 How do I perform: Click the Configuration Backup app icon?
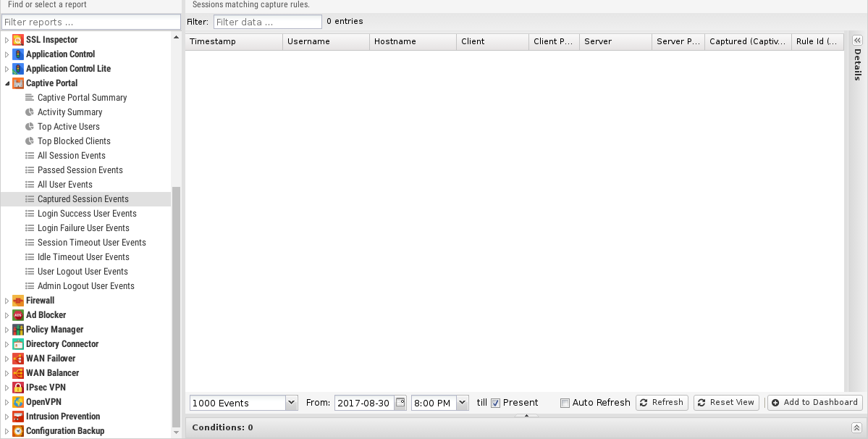click(x=17, y=431)
